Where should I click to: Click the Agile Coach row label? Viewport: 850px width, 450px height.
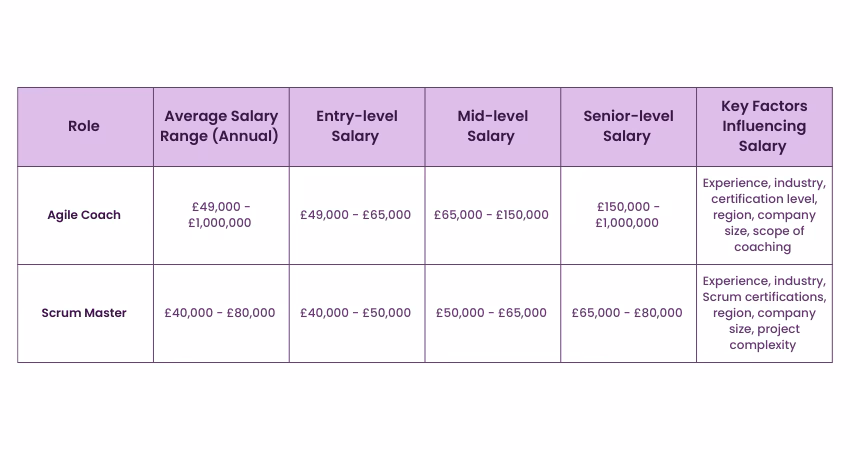click(x=84, y=215)
